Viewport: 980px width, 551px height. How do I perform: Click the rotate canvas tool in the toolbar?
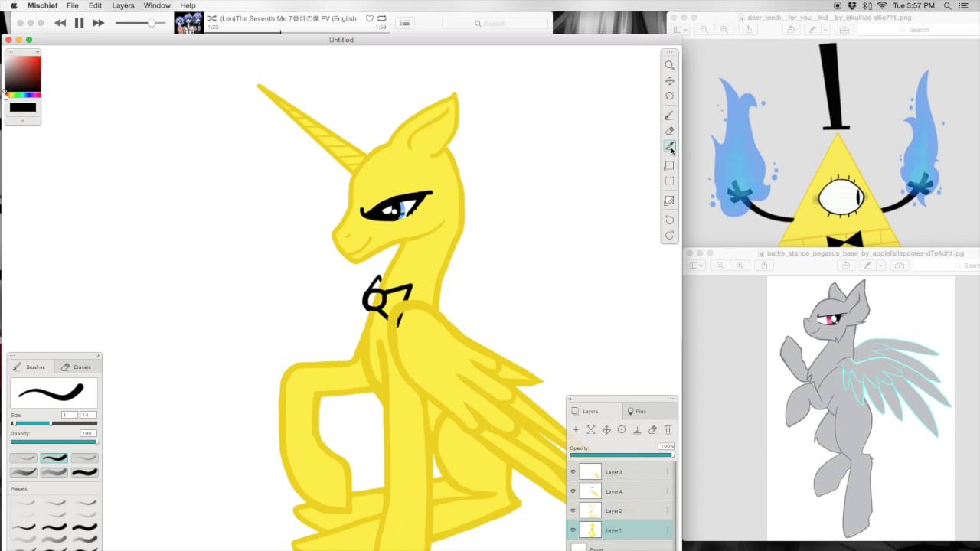669,96
